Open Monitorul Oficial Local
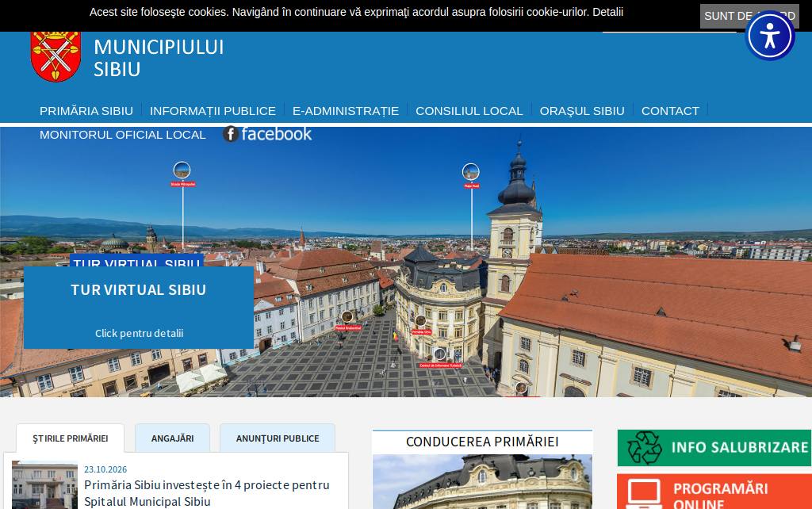The width and height of the screenshot is (812, 509). 123,135
